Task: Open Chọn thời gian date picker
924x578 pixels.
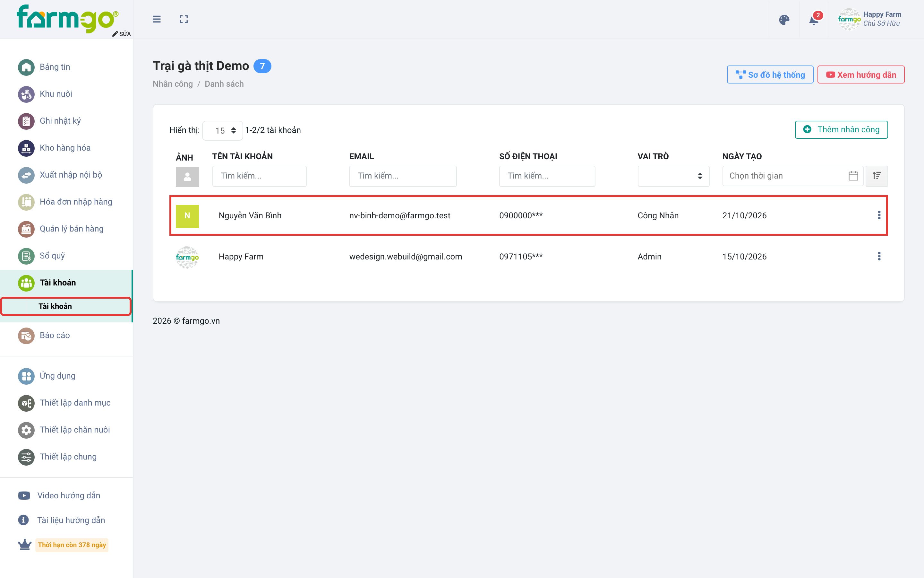Action: (793, 176)
